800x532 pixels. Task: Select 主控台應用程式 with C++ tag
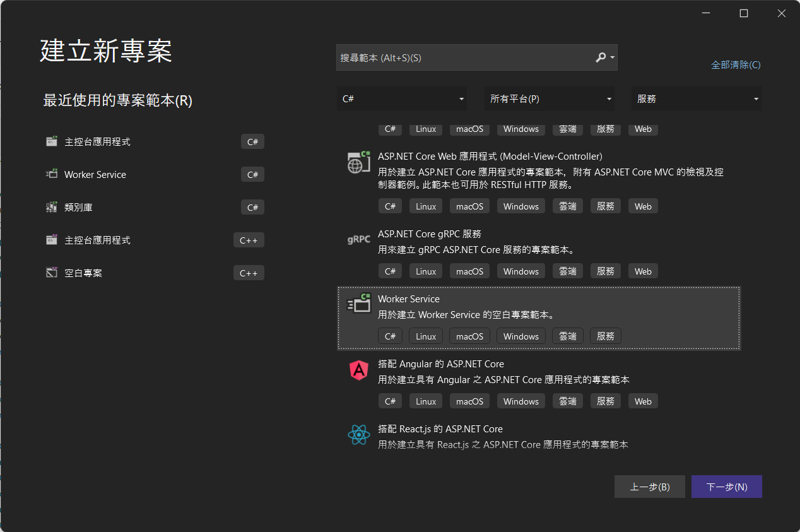tap(155, 240)
